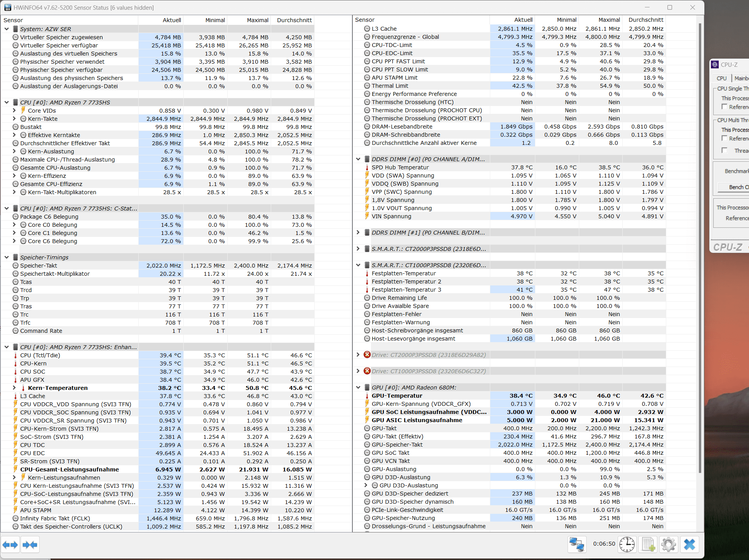Screen dimensions: 749x560
Task: Click the icon beside Command Rate
Action: pos(16,331)
